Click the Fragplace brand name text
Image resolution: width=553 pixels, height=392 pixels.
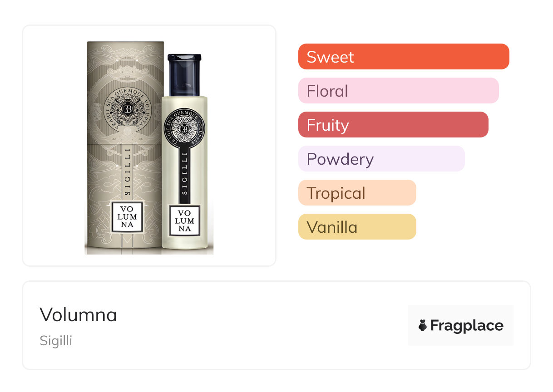pos(467,325)
